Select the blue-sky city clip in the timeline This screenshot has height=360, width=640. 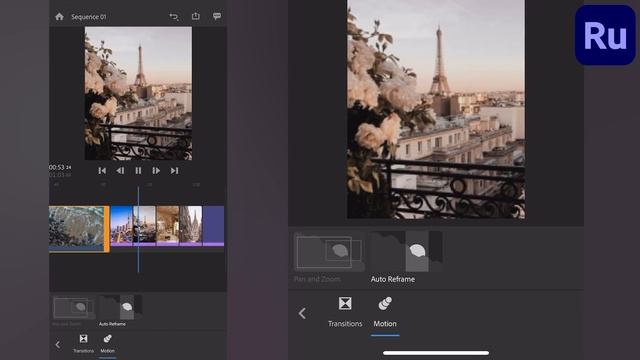coord(122,226)
